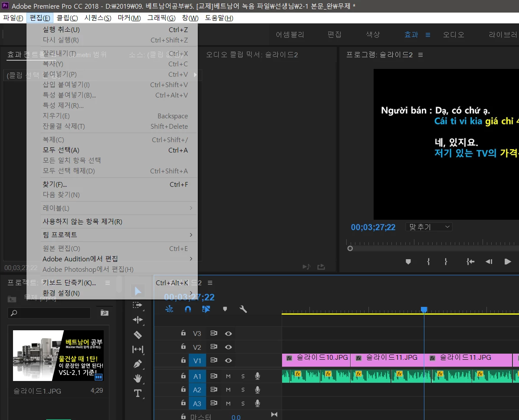Mute track A1
Image resolution: width=519 pixels, height=420 pixels.
[x=228, y=376]
